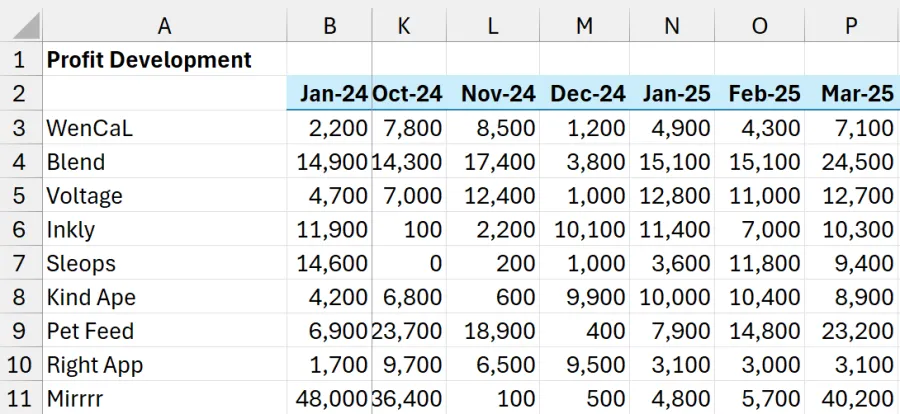Select column B header
This screenshot has height=414, width=900.
[x=329, y=25]
